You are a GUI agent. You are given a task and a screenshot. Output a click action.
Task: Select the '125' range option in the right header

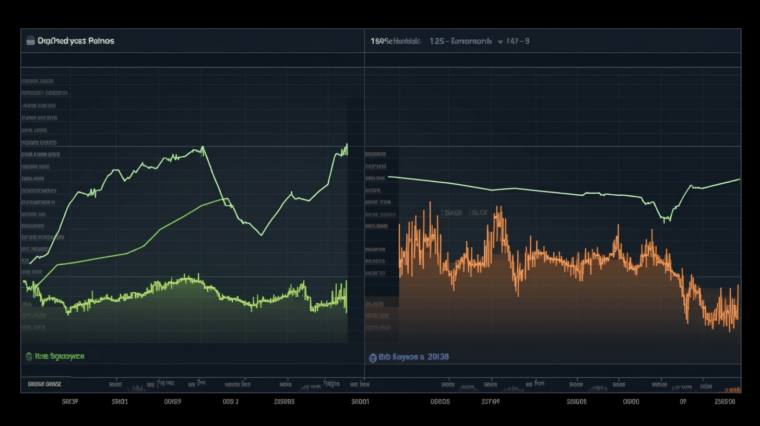pos(438,41)
